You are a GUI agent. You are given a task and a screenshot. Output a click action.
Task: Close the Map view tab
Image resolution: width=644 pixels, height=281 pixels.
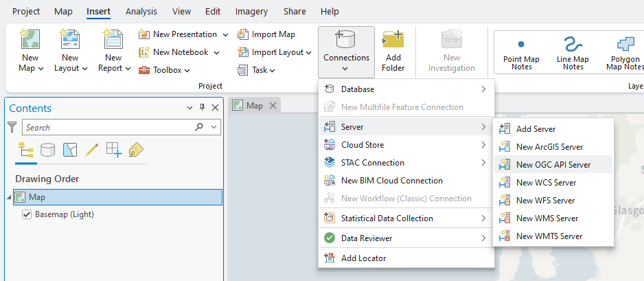[273, 106]
